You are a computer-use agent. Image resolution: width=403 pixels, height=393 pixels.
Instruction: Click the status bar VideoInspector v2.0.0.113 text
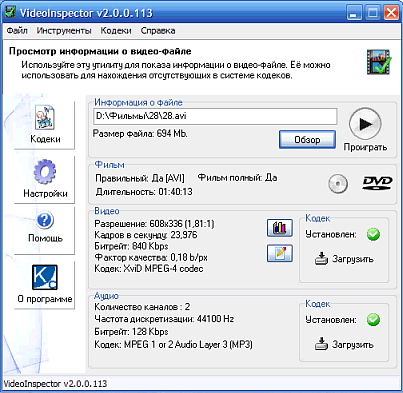tap(55, 383)
